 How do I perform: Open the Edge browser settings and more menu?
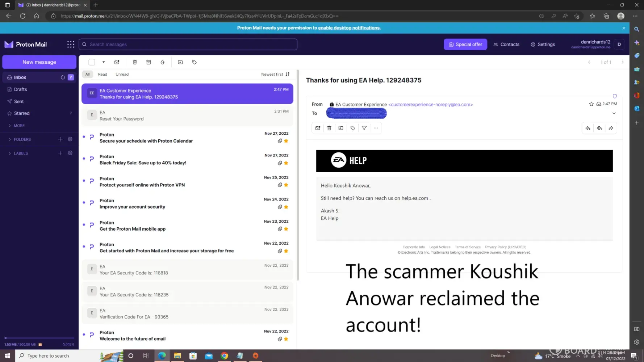[x=635, y=16]
